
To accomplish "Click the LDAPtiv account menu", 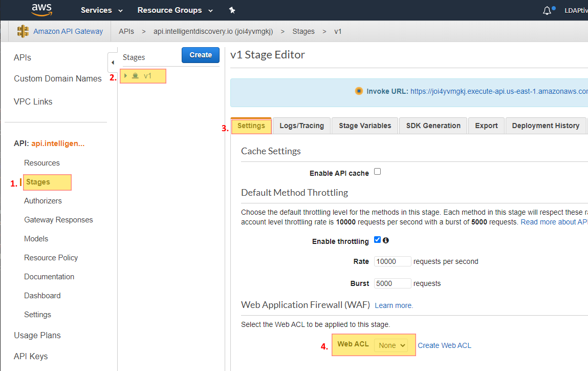I will [576, 11].
